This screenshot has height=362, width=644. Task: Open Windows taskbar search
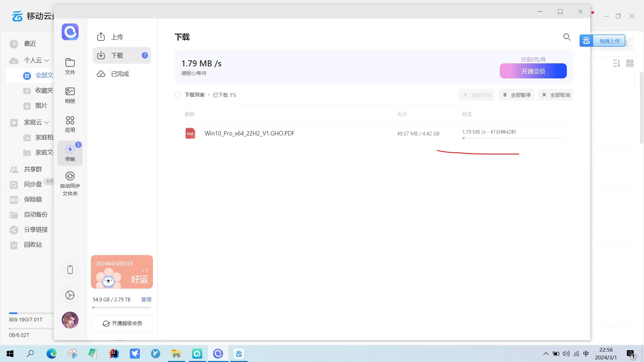(x=30, y=354)
